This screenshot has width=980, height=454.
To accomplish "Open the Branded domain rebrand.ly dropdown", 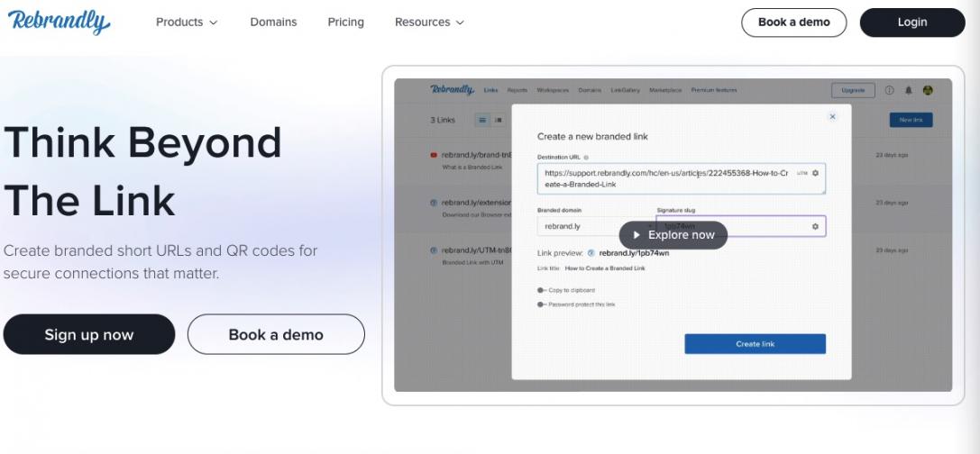I will tap(595, 226).
